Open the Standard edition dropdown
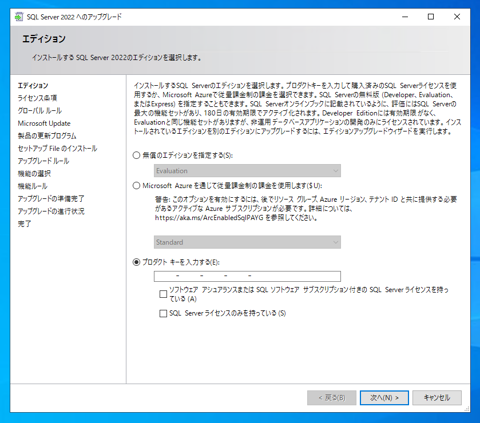Screen dimensions: 480x423 click(247, 242)
